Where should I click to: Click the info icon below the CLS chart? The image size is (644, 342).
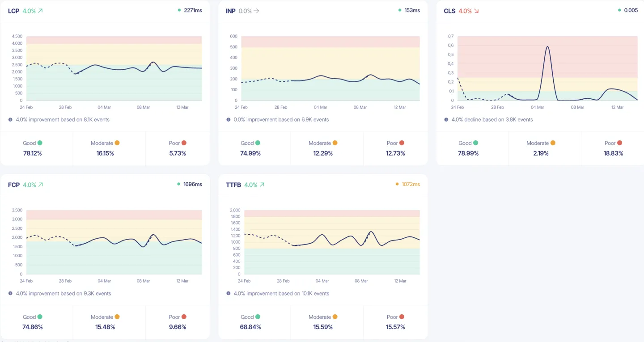coord(445,119)
